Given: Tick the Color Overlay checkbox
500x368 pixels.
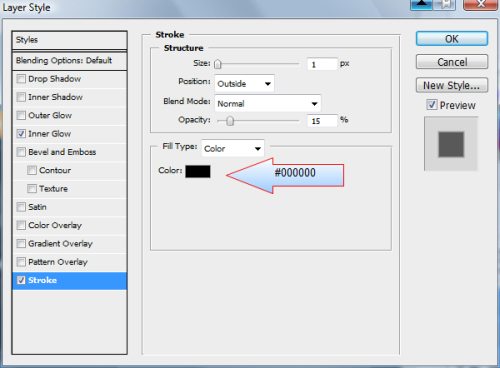Looking at the screenshot, I should pos(21,225).
